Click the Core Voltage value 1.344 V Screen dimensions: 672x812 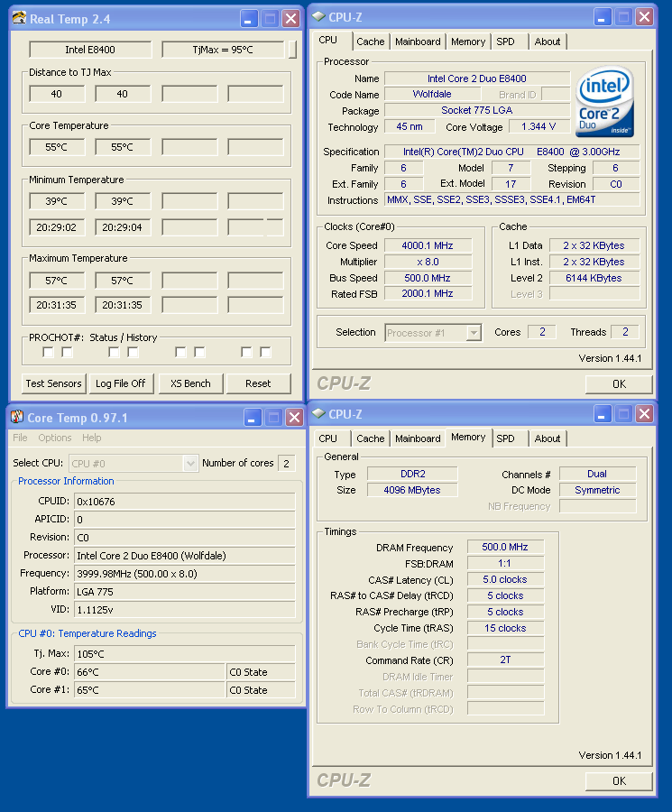click(539, 126)
